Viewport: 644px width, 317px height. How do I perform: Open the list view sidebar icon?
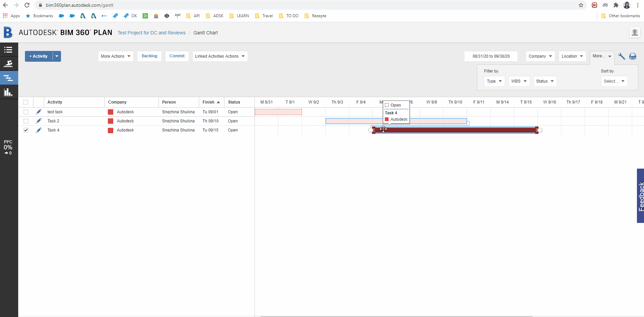(x=8, y=50)
